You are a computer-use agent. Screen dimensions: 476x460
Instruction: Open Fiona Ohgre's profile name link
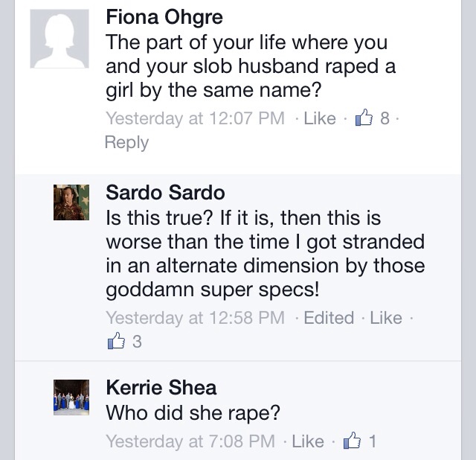click(x=164, y=16)
